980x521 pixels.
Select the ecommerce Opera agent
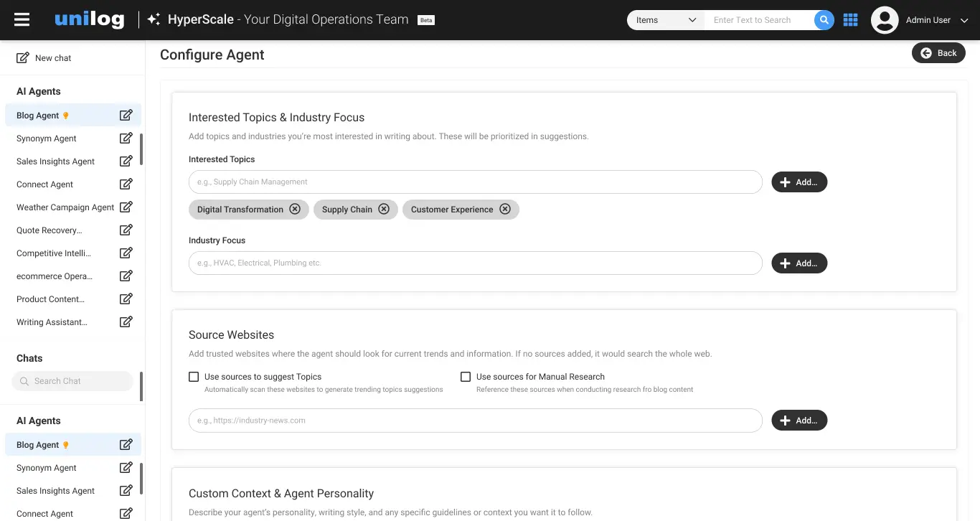pyautogui.click(x=55, y=276)
